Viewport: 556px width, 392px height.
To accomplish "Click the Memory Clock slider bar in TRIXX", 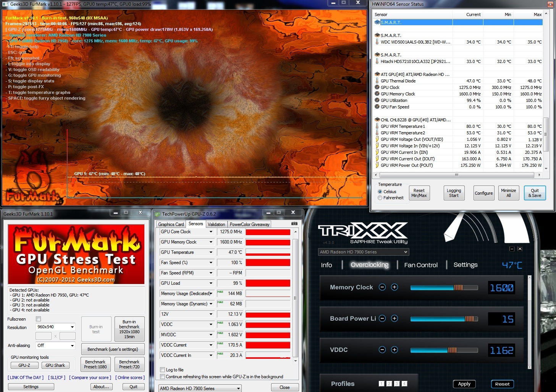I will click(444, 287).
